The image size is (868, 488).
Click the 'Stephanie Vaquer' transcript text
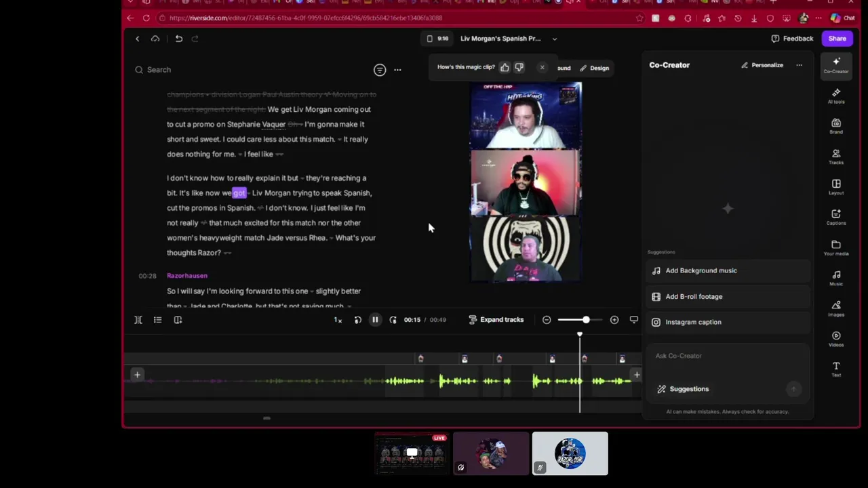(x=256, y=124)
